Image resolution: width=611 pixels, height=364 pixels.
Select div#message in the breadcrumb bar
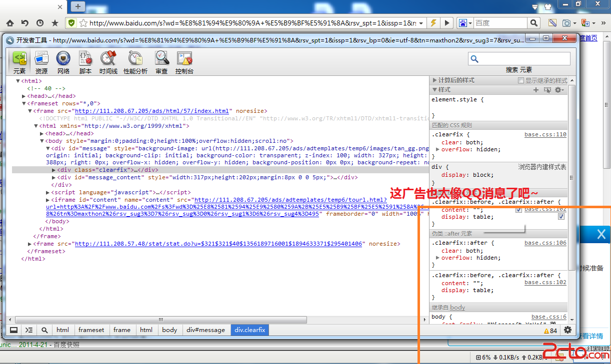205,330
